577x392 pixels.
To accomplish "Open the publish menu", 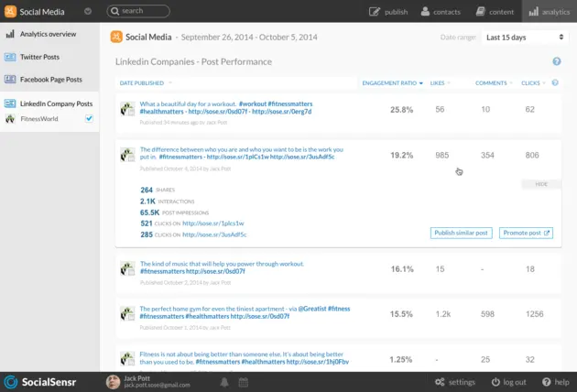I will click(x=388, y=12).
